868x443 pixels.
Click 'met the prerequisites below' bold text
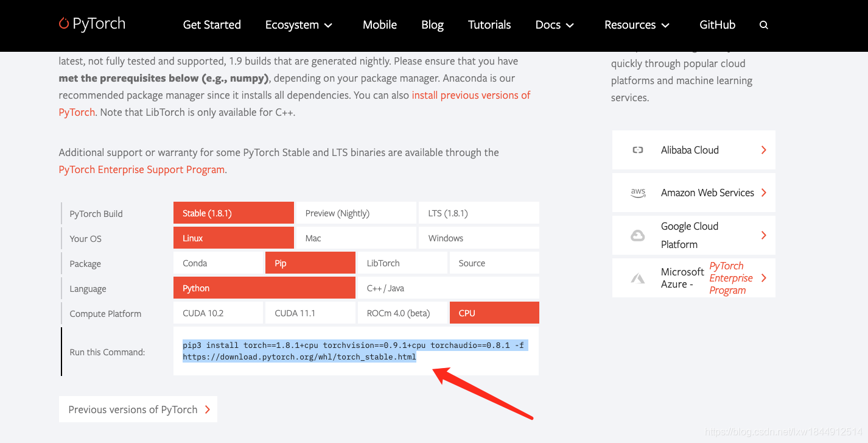[129, 78]
